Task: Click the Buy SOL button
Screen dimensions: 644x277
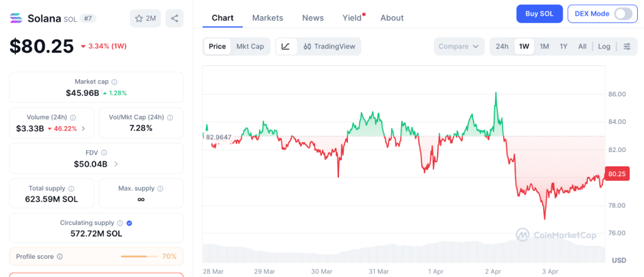Action: click(x=539, y=14)
